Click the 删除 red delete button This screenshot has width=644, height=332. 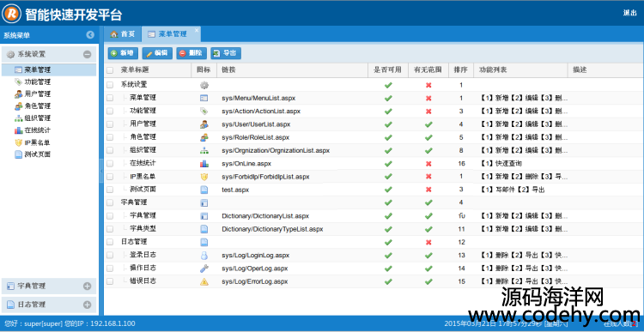191,53
